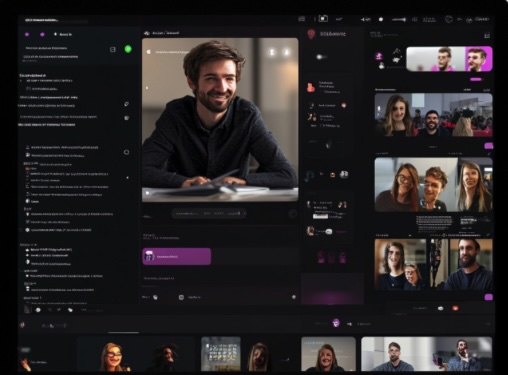This screenshot has height=375, width=508.
Task: Click the square panel icon beside green dot
Action: (113, 49)
